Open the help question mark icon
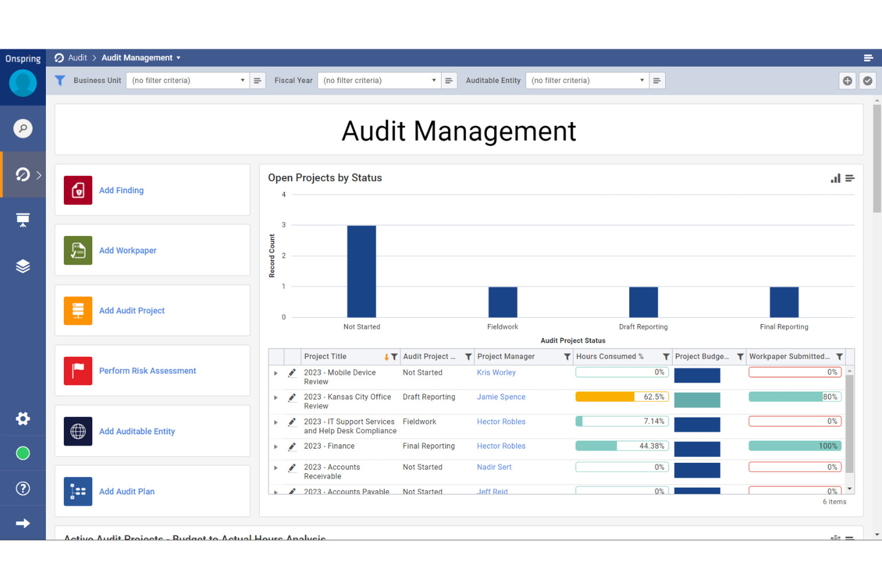The image size is (882, 588). click(23, 489)
